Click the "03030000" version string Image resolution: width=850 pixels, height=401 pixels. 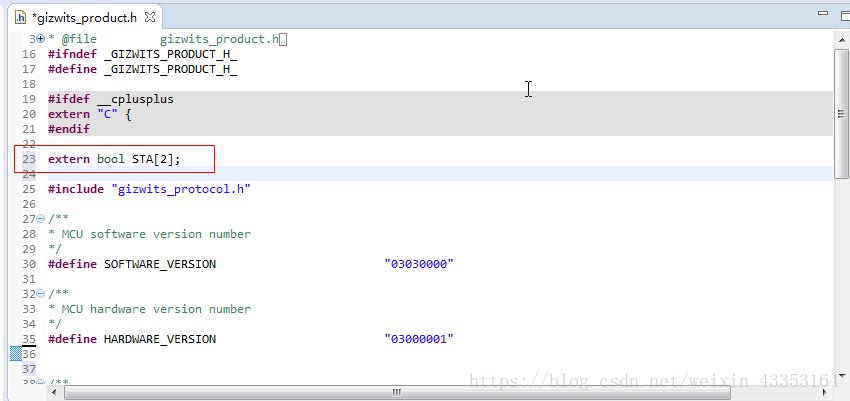pos(419,264)
